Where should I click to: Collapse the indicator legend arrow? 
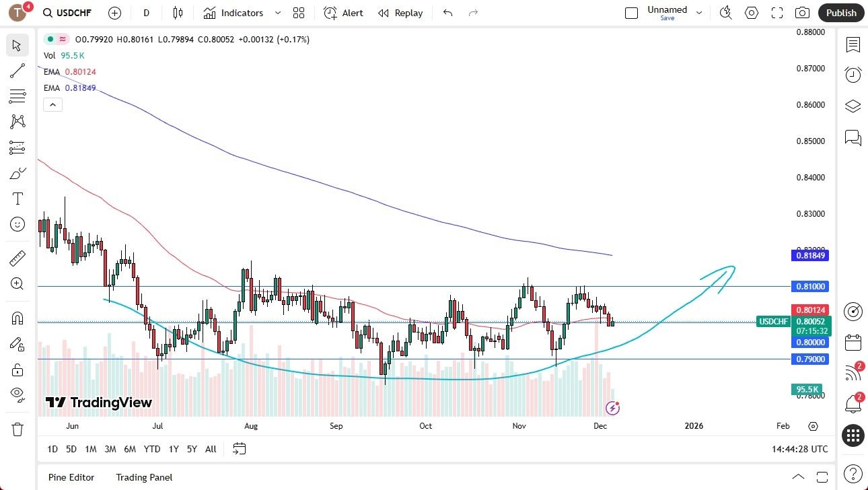click(x=52, y=104)
